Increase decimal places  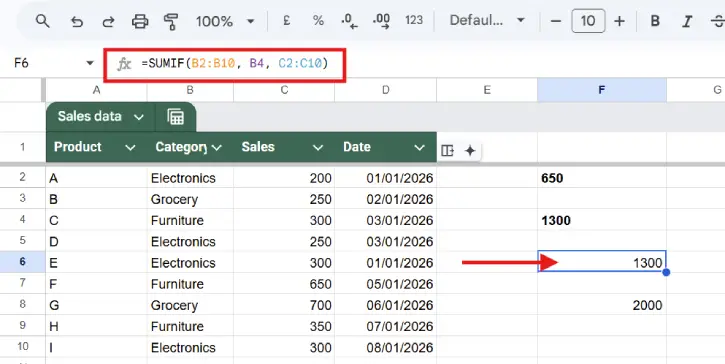click(381, 21)
